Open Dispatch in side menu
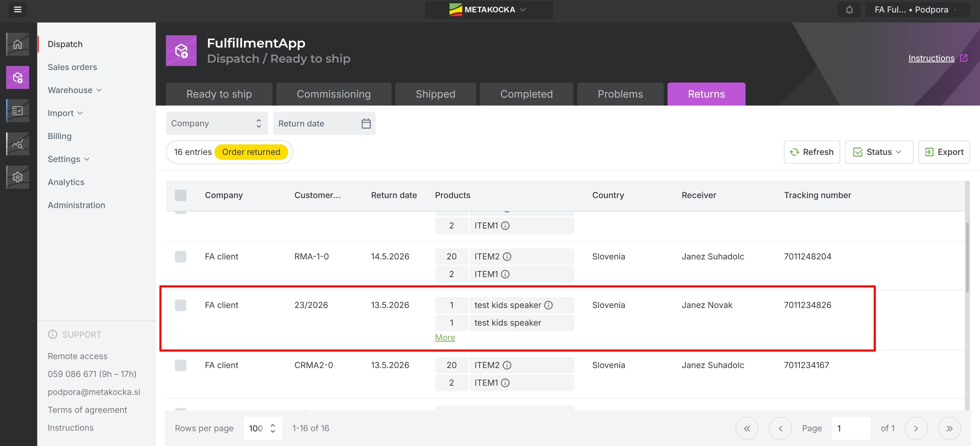 click(x=65, y=44)
